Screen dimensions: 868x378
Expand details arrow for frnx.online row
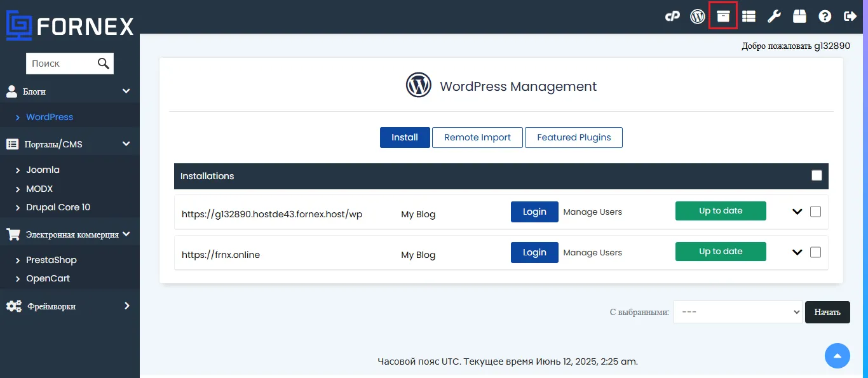tap(797, 252)
